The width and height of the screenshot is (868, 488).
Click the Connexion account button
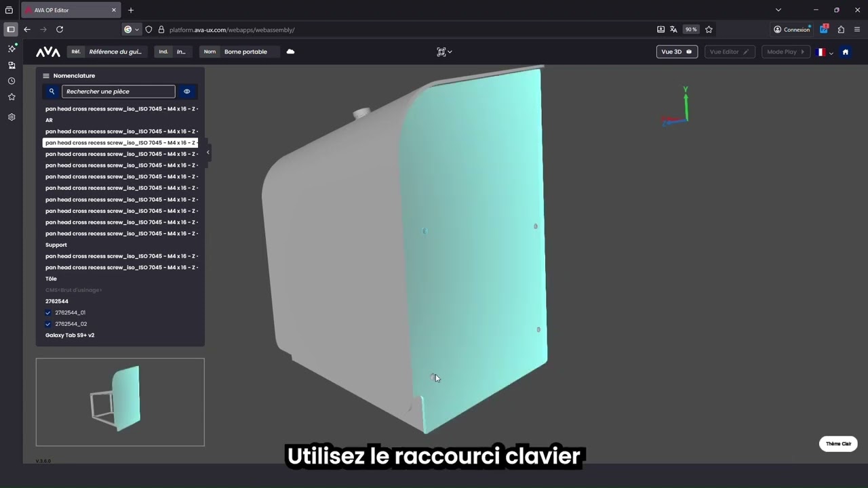[x=792, y=29]
